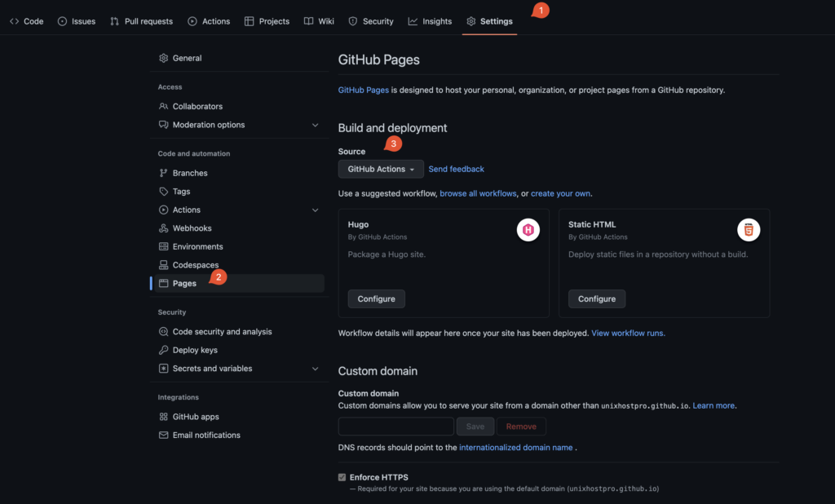Click the custom domain input field

[395, 426]
